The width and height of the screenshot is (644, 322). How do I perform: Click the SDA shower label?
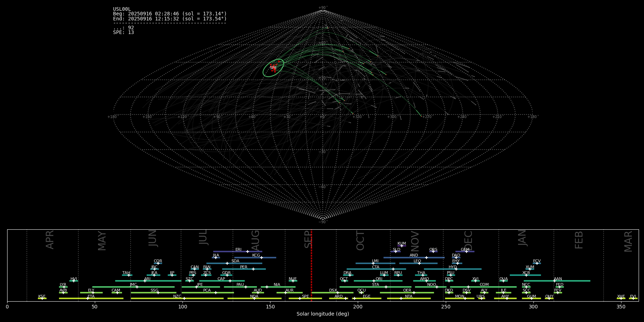tap(235, 261)
